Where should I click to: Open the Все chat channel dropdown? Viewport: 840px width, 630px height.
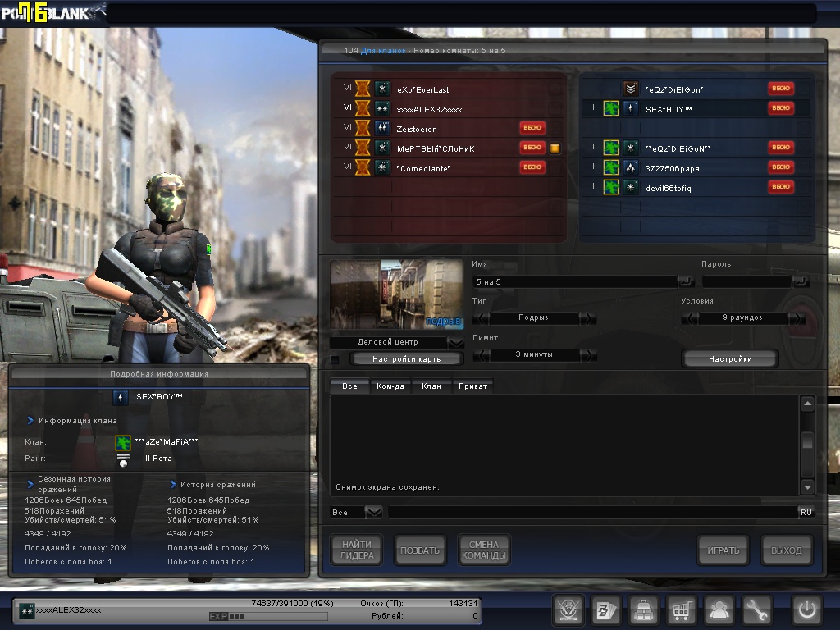coord(373,512)
